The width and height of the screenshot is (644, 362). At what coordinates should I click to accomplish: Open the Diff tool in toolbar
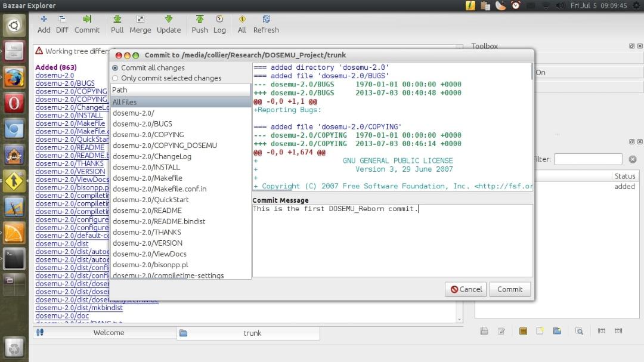[x=62, y=24]
